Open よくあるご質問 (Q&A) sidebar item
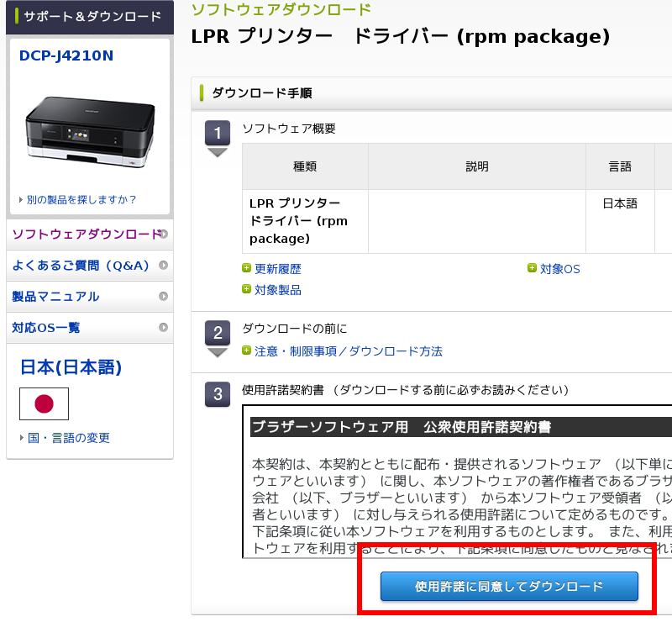672x622 pixels. point(80,266)
